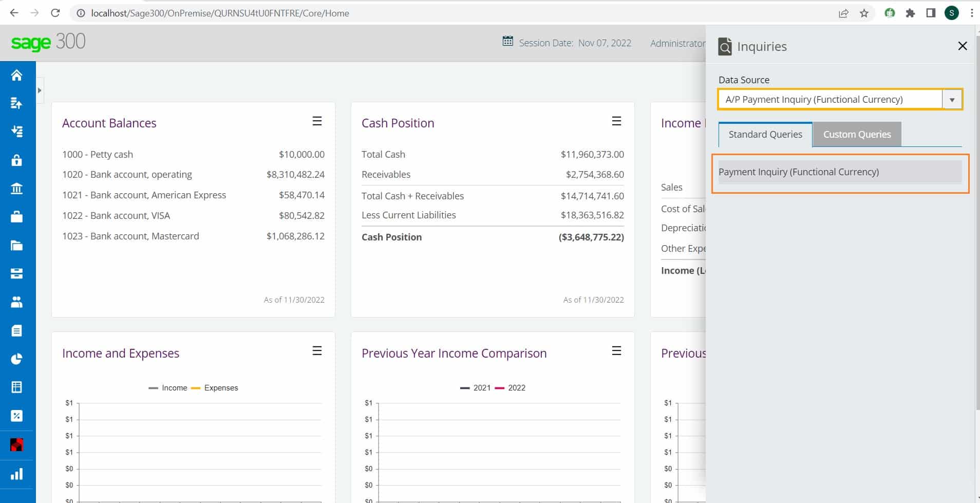
Task: Toggle 2022 legend in Income Comparison chart
Action: (x=510, y=388)
